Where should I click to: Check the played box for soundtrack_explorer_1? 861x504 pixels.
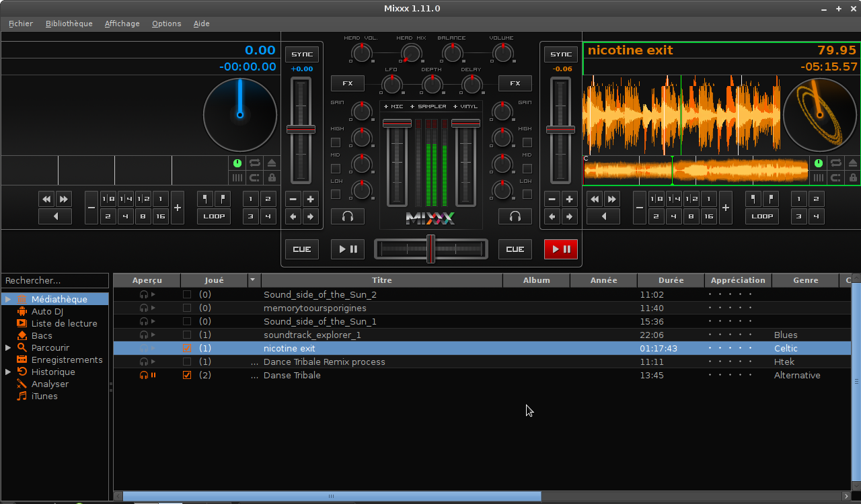[187, 335]
